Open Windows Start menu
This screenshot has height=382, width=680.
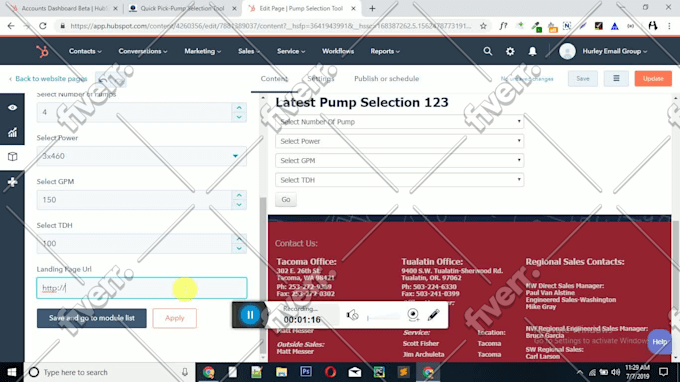12,372
